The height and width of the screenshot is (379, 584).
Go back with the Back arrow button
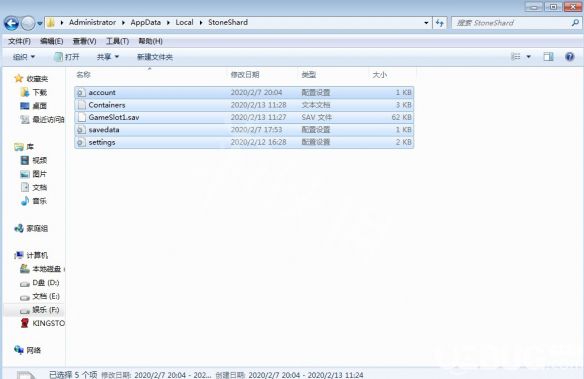coord(12,23)
